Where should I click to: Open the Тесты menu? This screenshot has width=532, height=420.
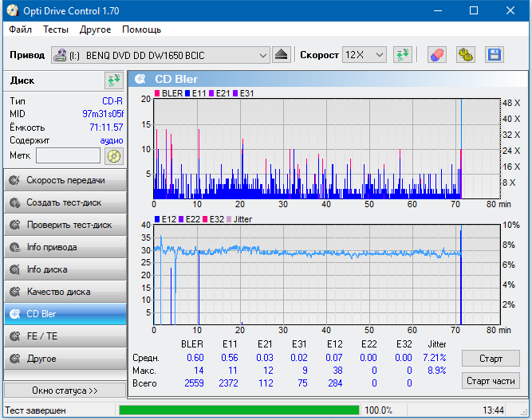point(56,29)
